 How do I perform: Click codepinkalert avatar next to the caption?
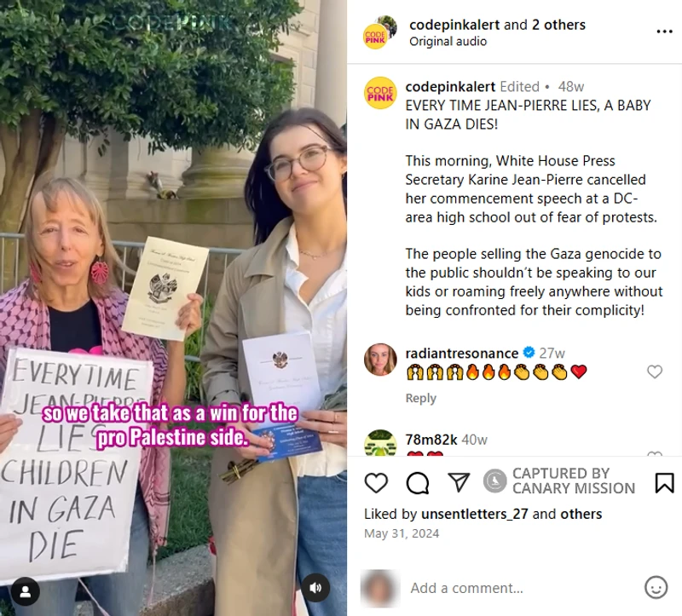click(380, 93)
